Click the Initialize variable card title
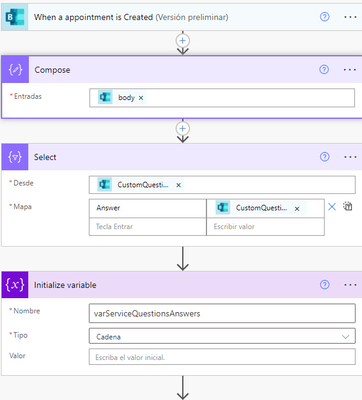 click(65, 285)
